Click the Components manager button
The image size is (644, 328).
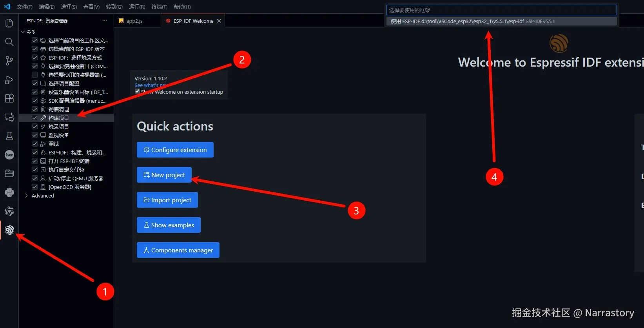coord(178,250)
